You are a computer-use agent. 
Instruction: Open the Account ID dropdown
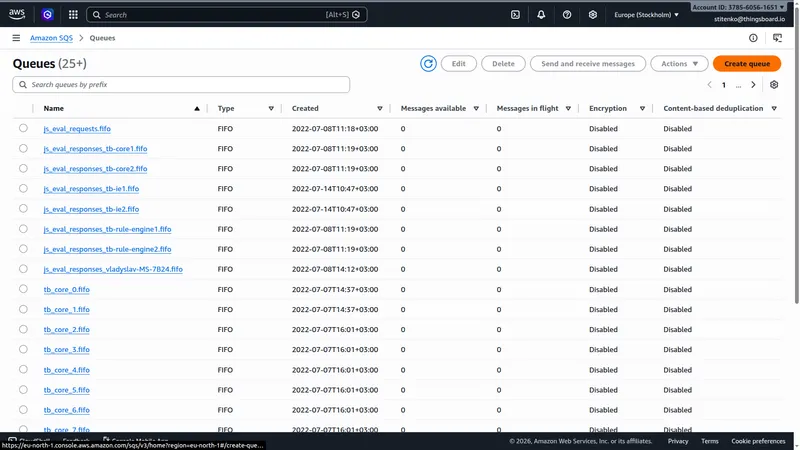point(738,7)
